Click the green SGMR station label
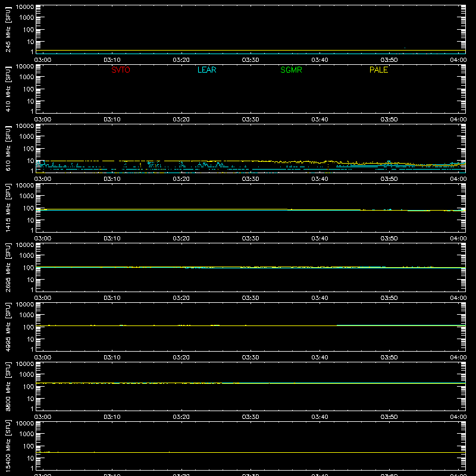 tap(291, 70)
